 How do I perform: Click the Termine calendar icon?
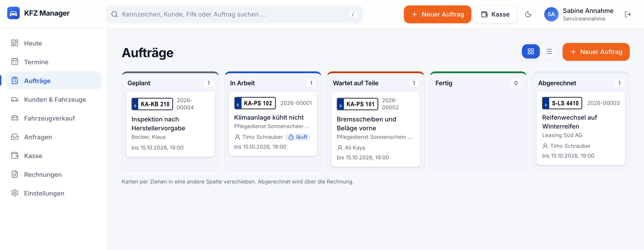[15, 62]
